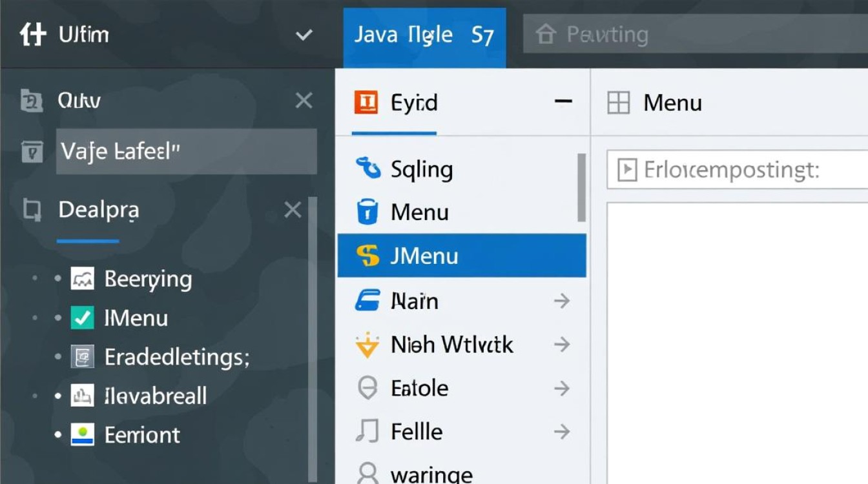Click the blue Sqling icon
This screenshot has width=868, height=484.
[x=367, y=169]
